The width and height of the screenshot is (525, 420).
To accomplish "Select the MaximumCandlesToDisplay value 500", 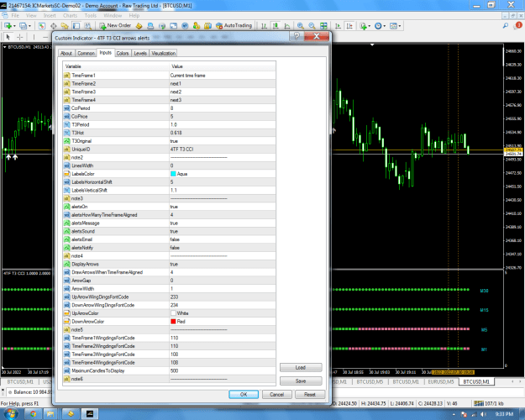I will click(x=223, y=370).
